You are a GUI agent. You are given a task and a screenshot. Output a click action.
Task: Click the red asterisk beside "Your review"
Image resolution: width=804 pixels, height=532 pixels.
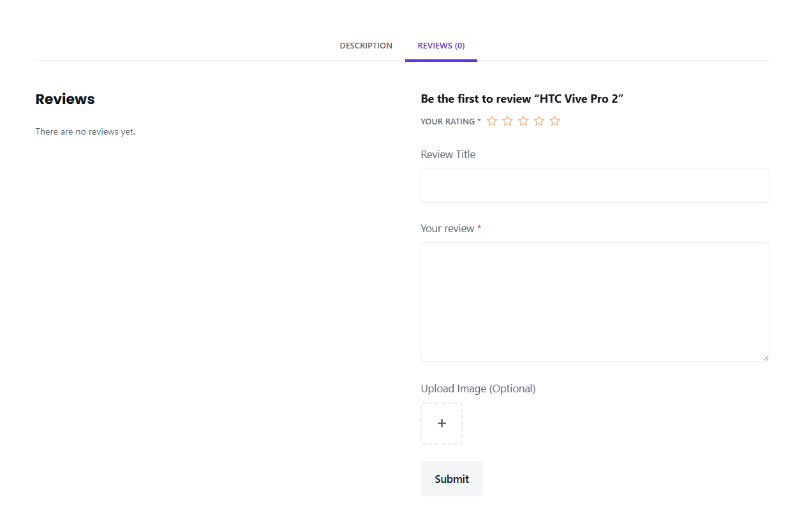coord(479,228)
